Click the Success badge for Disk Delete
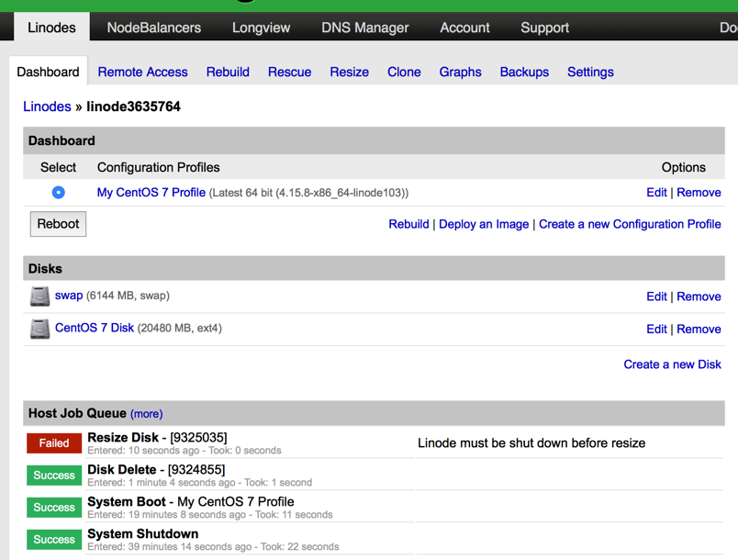The height and width of the screenshot is (560, 738). (x=54, y=475)
